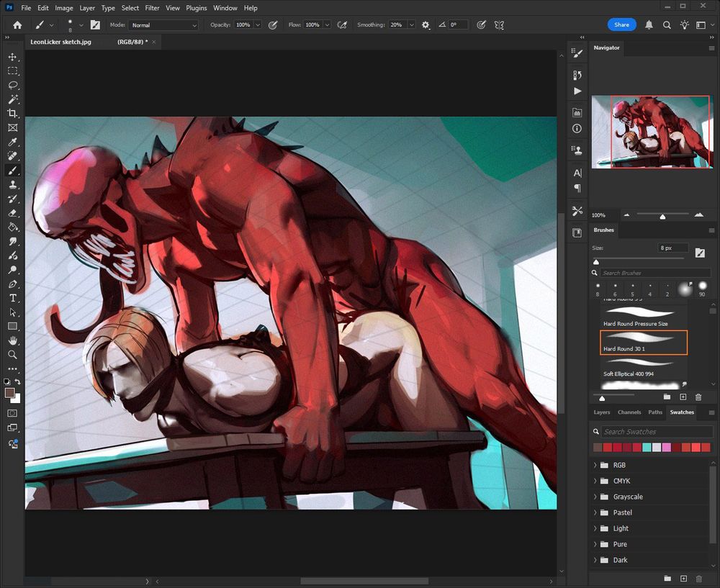Viewport: 720px width, 588px height.
Task: Select the Move tool
Action: (12, 57)
